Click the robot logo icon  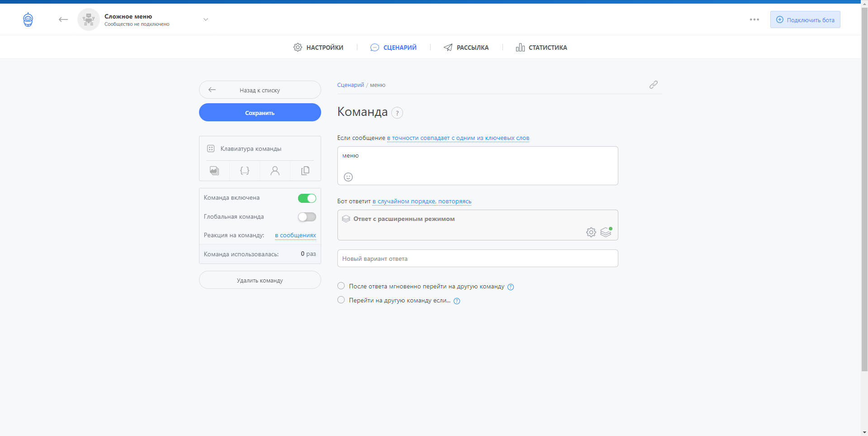pyautogui.click(x=28, y=19)
